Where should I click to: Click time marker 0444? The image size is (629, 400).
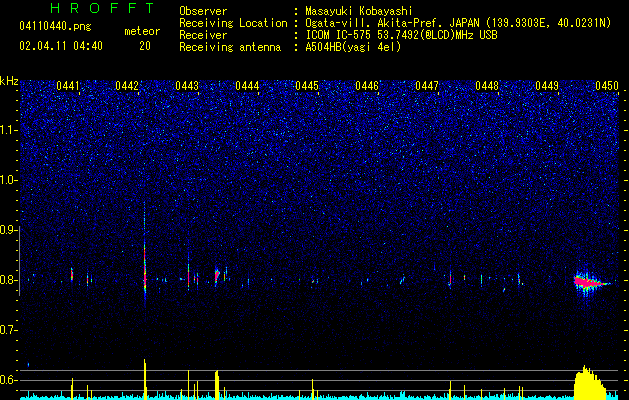point(247,86)
